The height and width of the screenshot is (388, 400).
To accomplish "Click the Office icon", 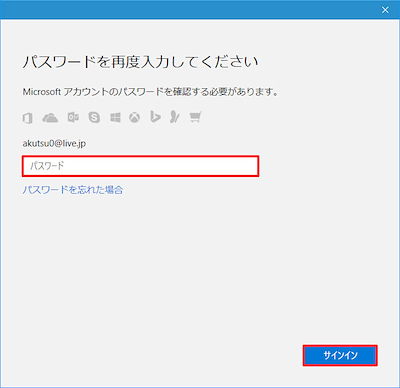I will pos(27,118).
